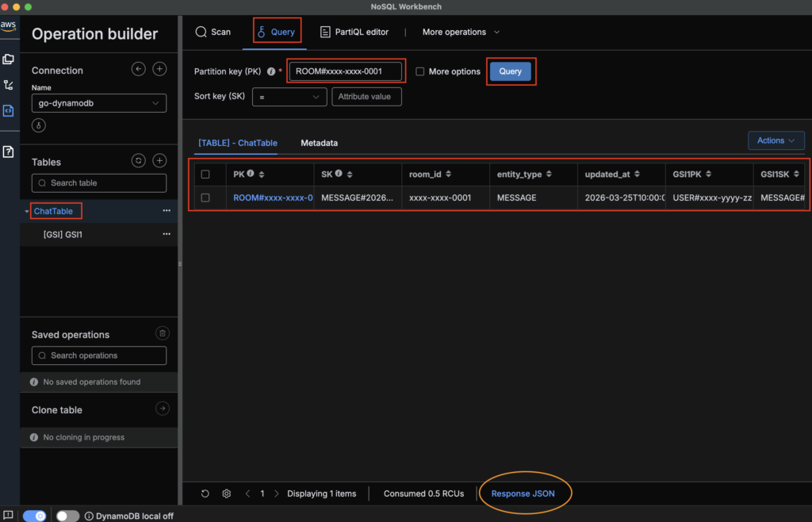Viewport: 812px width, 522px height.
Task: Open the go-dynamodb connection dropdown
Action: click(99, 103)
